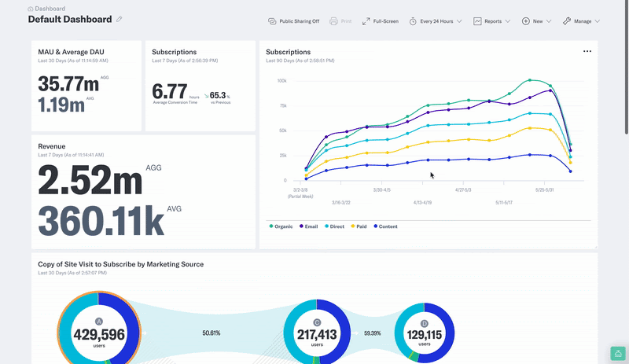Toggle Public Sharing Off
This screenshot has width=629, height=364.
[293, 21]
